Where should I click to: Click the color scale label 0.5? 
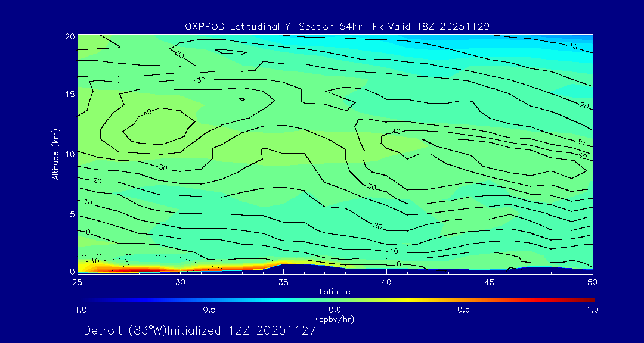pos(464,310)
